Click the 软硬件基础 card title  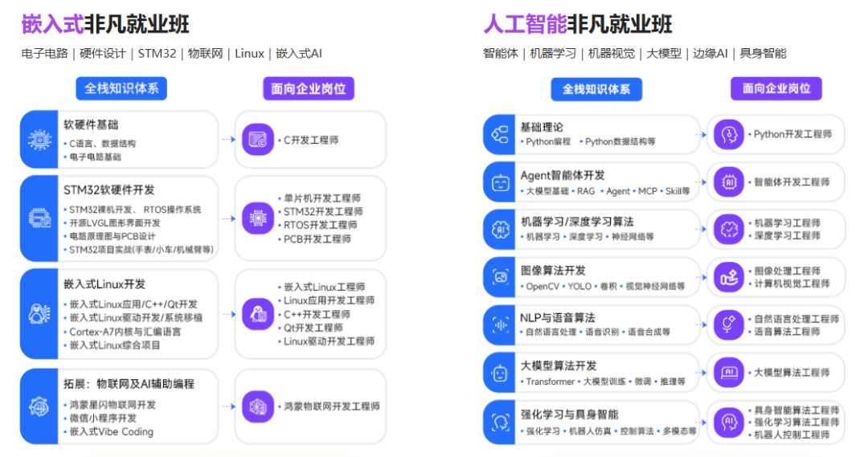tap(91, 125)
